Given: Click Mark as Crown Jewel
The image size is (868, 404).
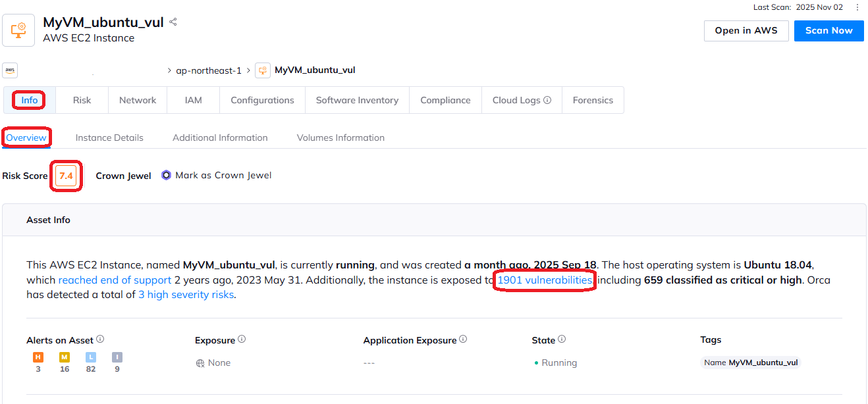Looking at the screenshot, I should tap(223, 176).
